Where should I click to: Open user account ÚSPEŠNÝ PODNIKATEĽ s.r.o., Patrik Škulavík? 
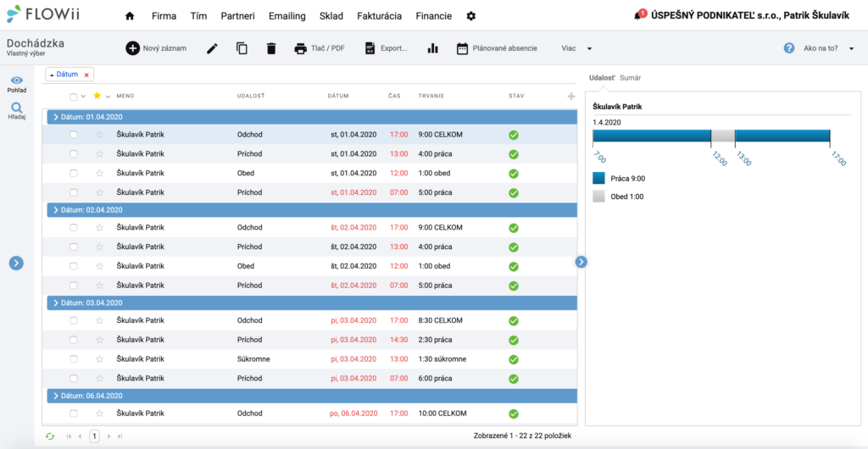749,16
